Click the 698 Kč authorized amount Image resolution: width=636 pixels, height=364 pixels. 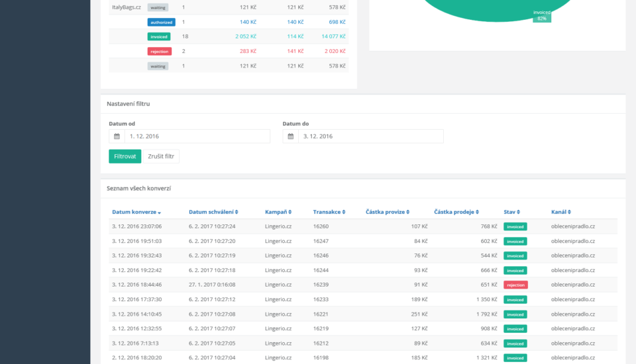click(337, 22)
